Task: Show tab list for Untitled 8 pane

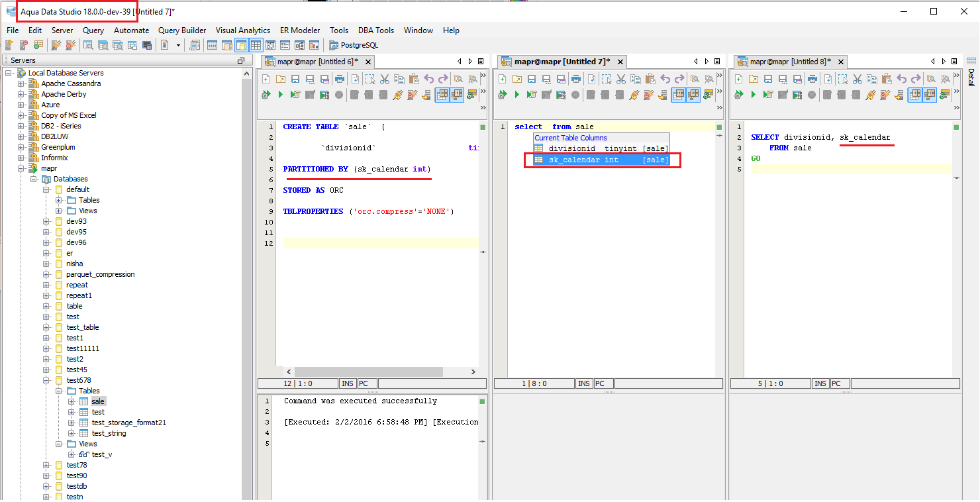Action: pyautogui.click(x=953, y=62)
